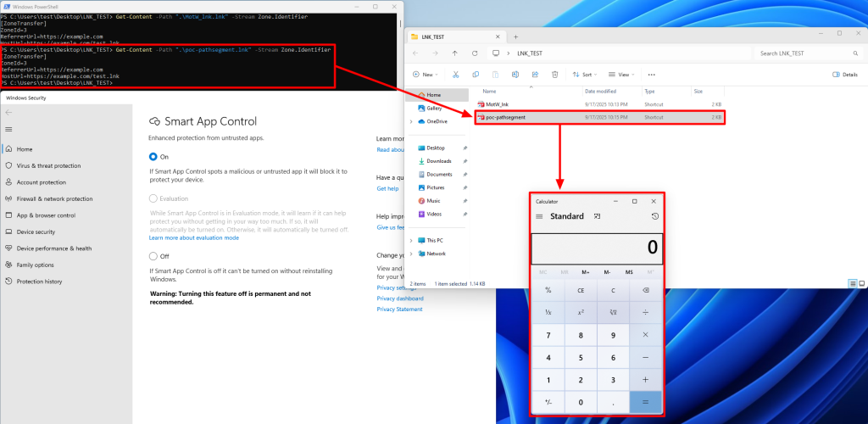This screenshot has width=868, height=424.
Task: Click the equals key in Calculator
Action: tap(645, 403)
